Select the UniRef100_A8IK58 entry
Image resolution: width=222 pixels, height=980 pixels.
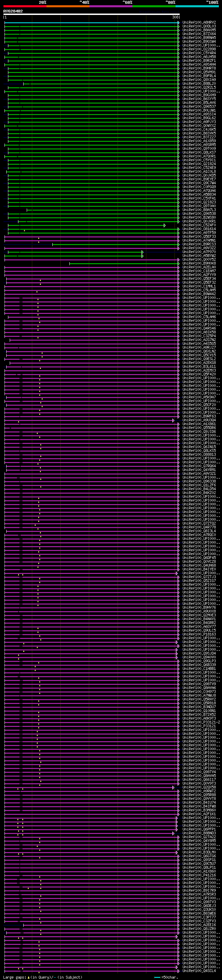click(199, 332)
